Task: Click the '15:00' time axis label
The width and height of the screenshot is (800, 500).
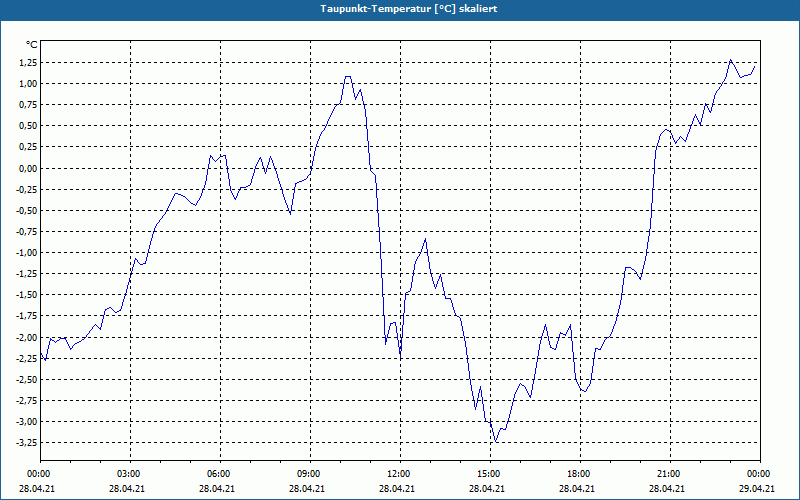Action: click(x=490, y=473)
